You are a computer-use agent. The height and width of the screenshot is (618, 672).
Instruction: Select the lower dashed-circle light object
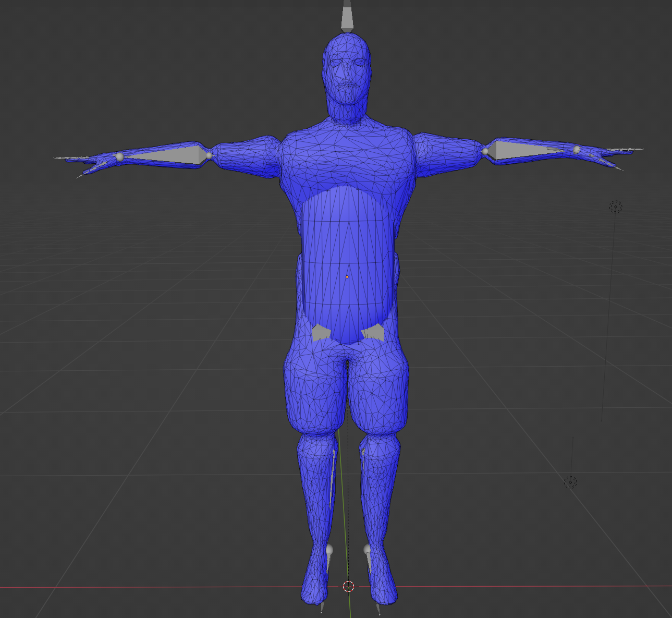pos(570,482)
